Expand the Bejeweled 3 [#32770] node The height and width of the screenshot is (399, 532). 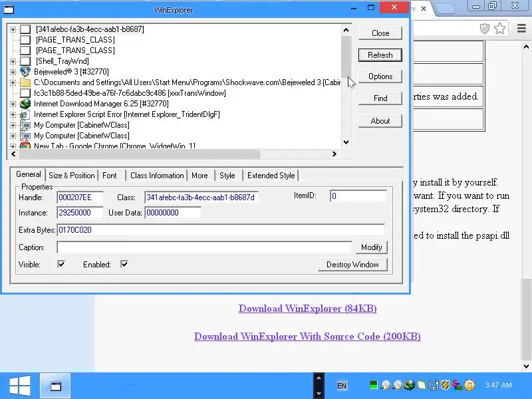coord(13,72)
